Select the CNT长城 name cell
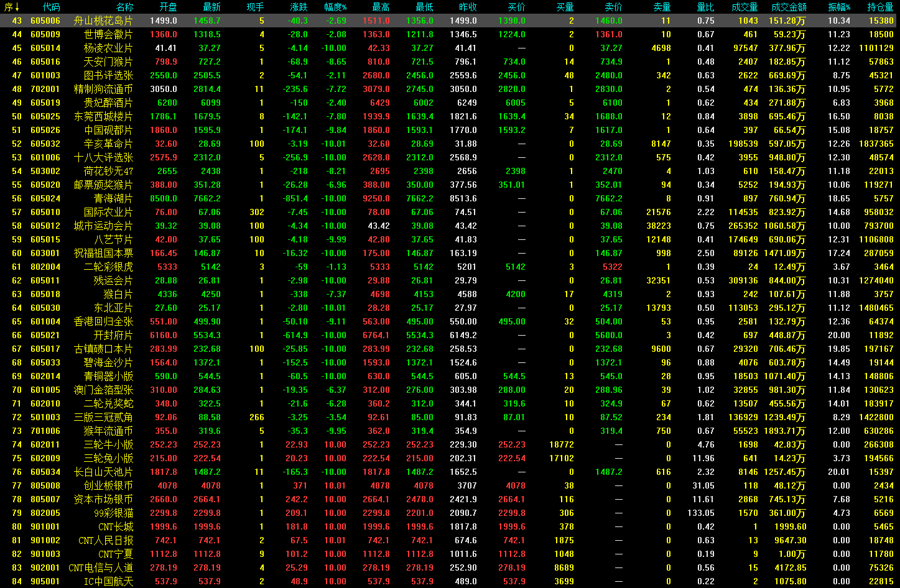Viewport: 900px width, 588px height. click(116, 526)
